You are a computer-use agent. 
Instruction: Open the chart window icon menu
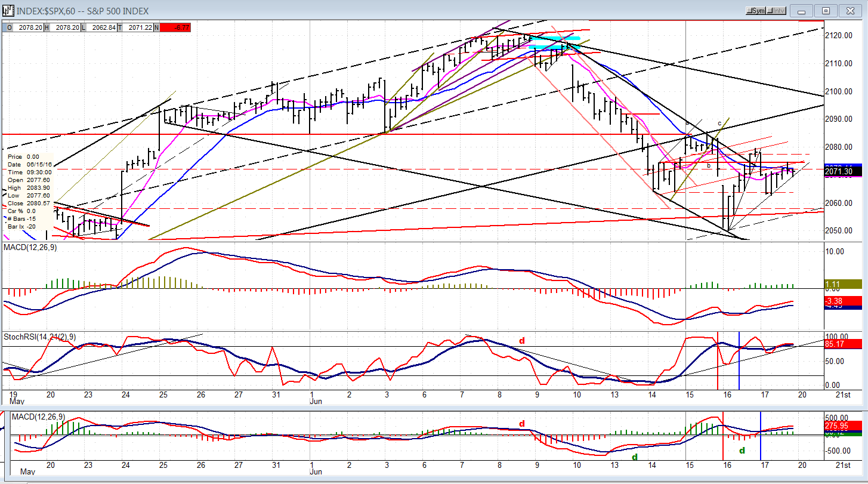[x=8, y=11]
